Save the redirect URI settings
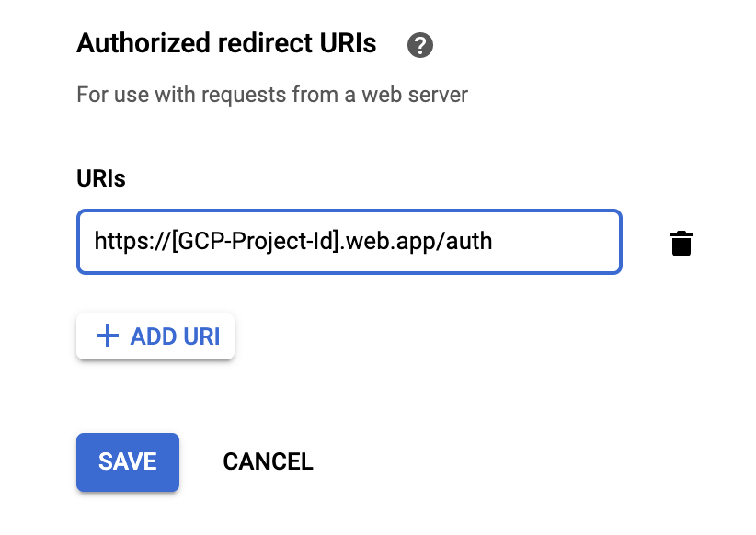The image size is (756, 535). [x=128, y=461]
